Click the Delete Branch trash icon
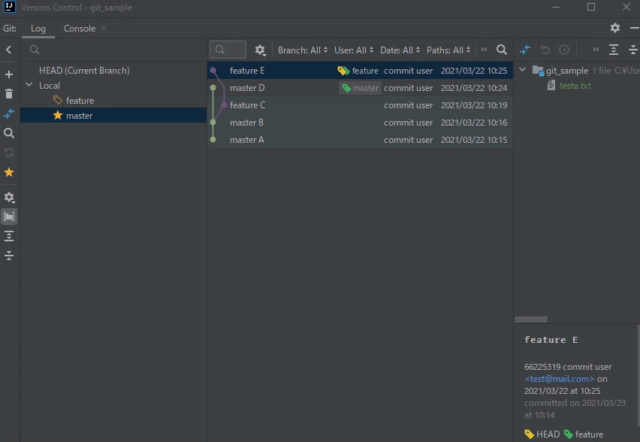Screen dimensions: 640x442 (9, 94)
